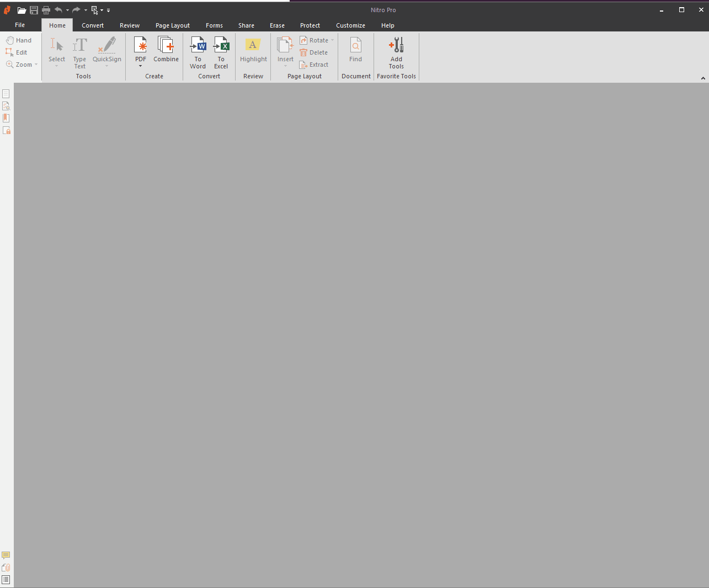Open the Attachments panel
The height and width of the screenshot is (588, 709).
pyautogui.click(x=6, y=567)
